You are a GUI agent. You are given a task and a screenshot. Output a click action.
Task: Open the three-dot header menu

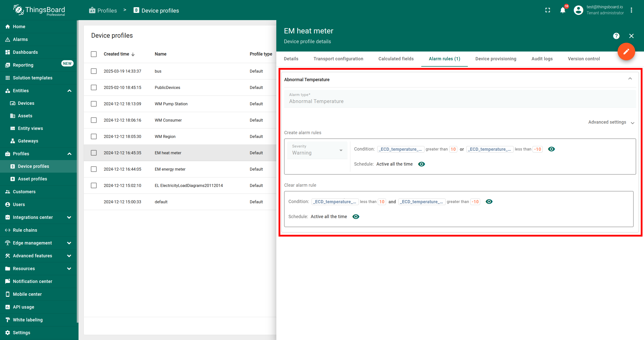(x=631, y=10)
